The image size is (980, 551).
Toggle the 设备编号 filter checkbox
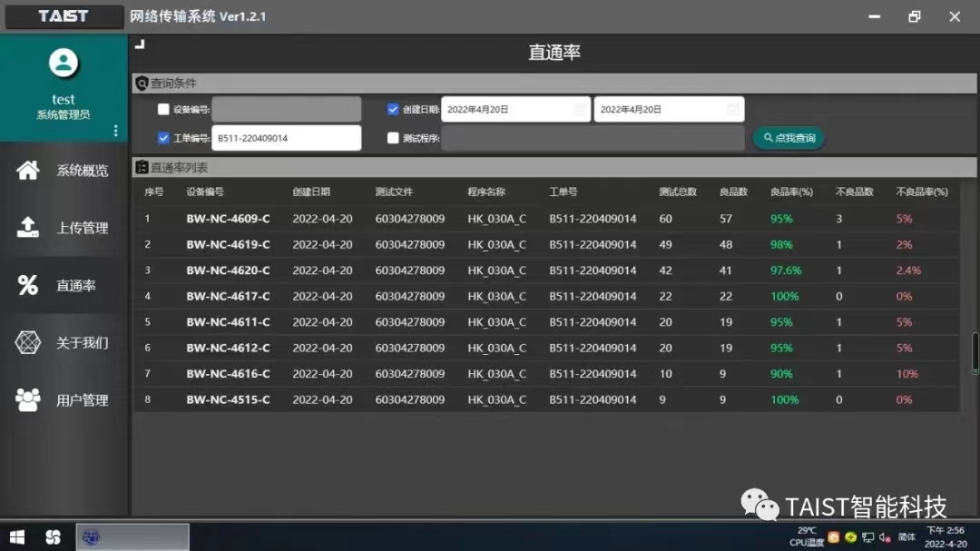click(163, 109)
